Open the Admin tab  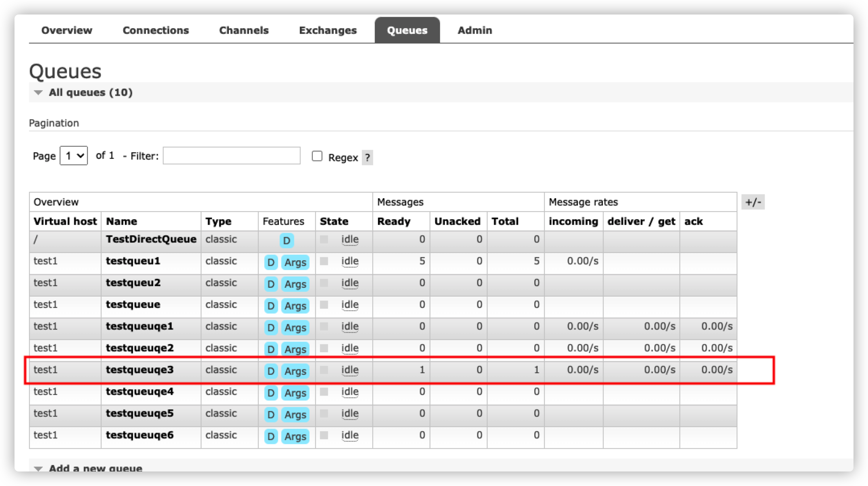tap(474, 30)
